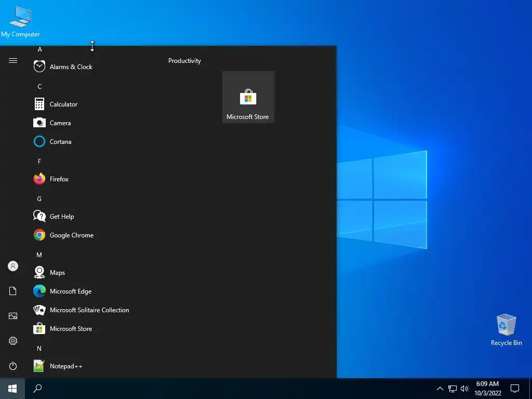532x399 pixels.
Task: Open Pictures from the Start sidebar
Action: tap(13, 316)
